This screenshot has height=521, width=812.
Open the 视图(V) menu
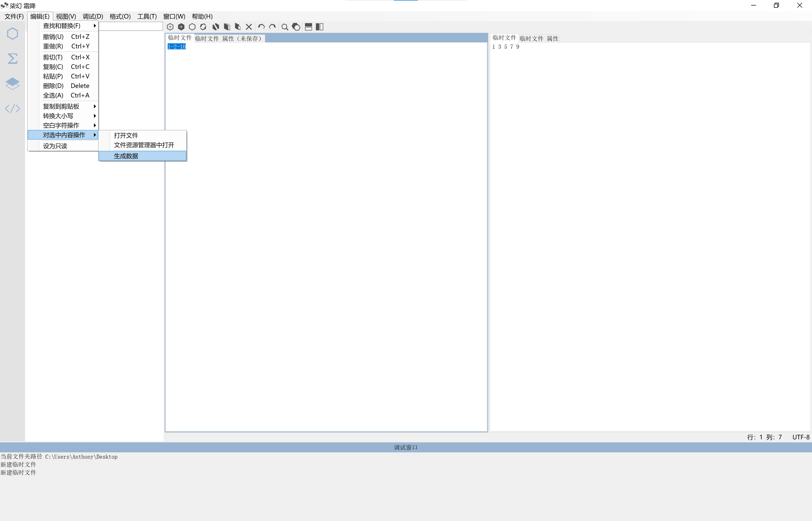click(66, 16)
